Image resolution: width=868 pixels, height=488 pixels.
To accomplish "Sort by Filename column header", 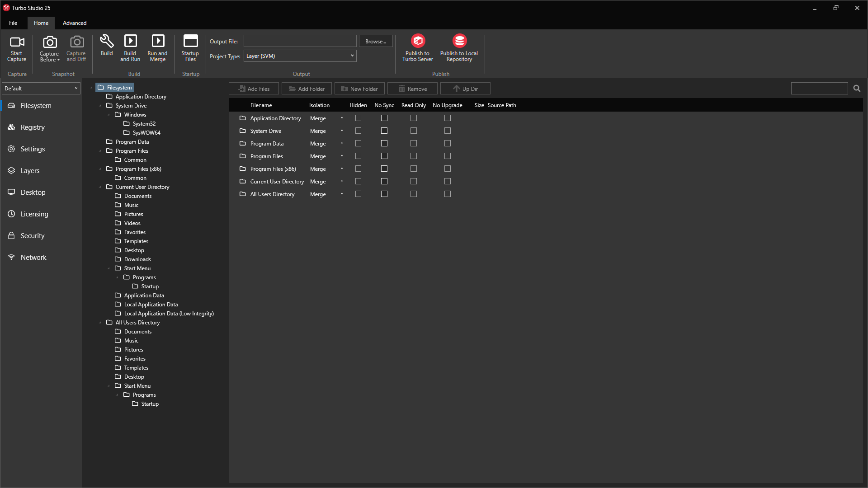I will 261,105.
